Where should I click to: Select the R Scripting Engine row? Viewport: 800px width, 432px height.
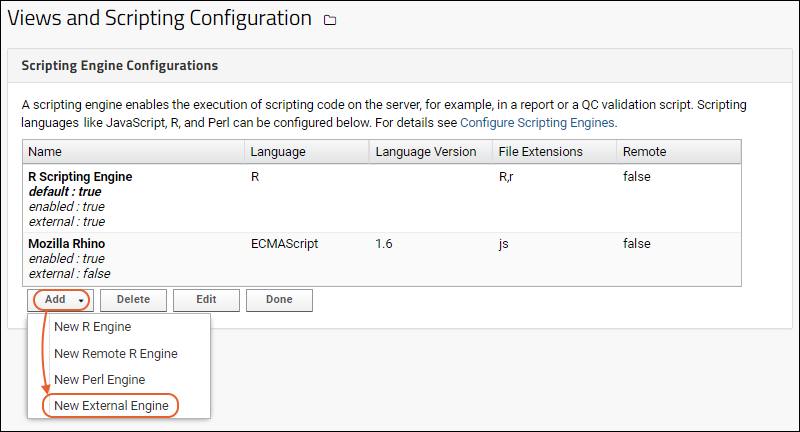click(x=80, y=177)
